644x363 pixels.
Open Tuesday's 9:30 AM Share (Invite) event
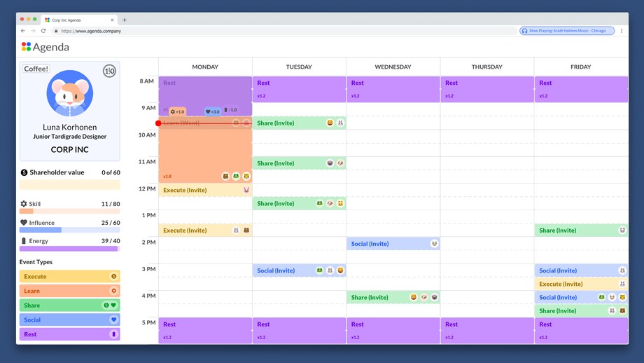[x=299, y=123]
